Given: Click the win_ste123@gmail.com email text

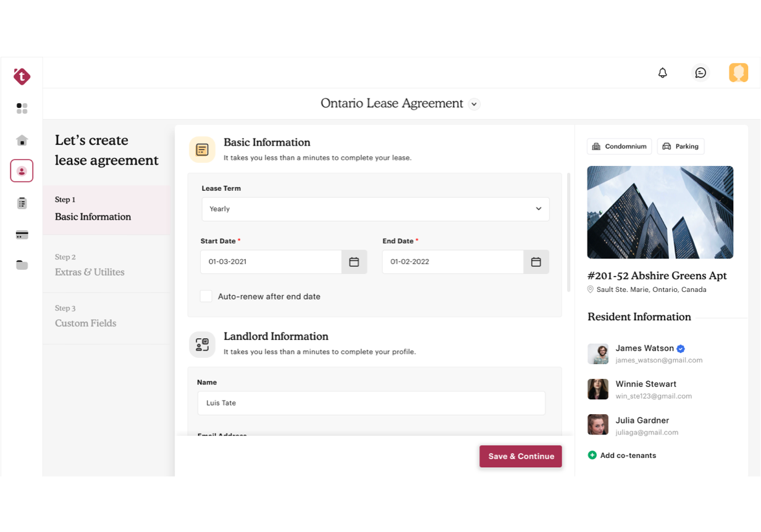Looking at the screenshot, I should 654,396.
